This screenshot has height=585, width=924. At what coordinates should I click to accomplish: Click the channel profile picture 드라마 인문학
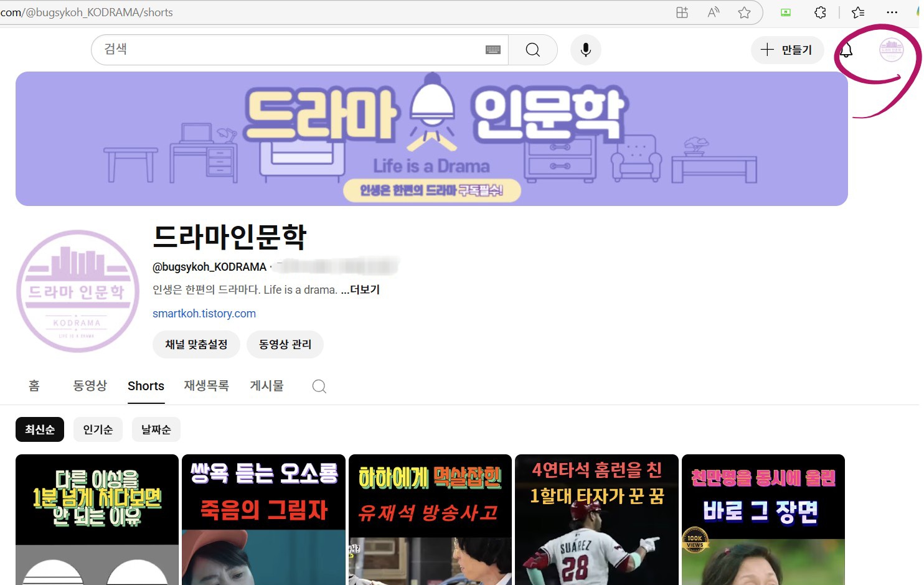point(78,291)
